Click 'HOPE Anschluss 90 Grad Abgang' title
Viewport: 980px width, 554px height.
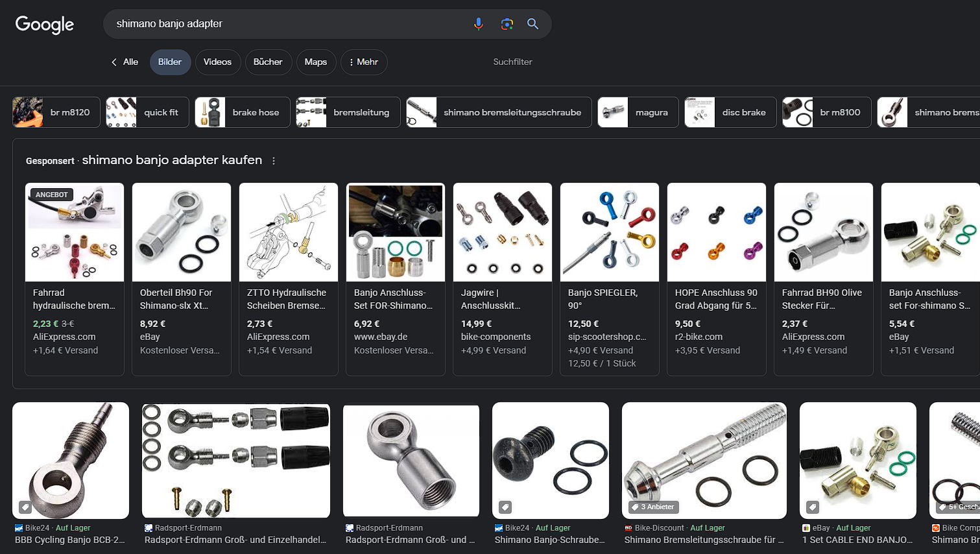click(x=716, y=299)
